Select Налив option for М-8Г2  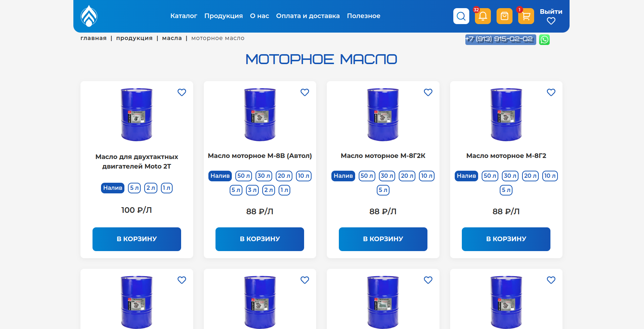[x=466, y=176]
